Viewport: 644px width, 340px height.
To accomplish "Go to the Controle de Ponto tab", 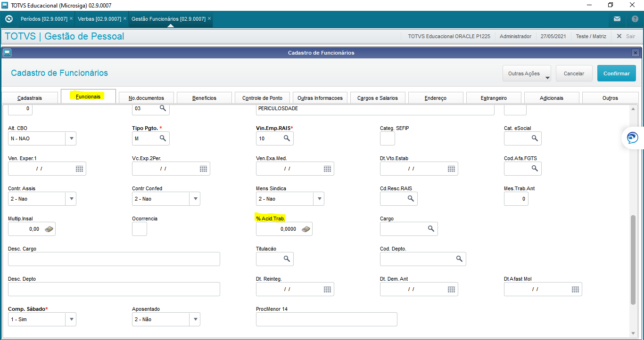I will pos(262,98).
